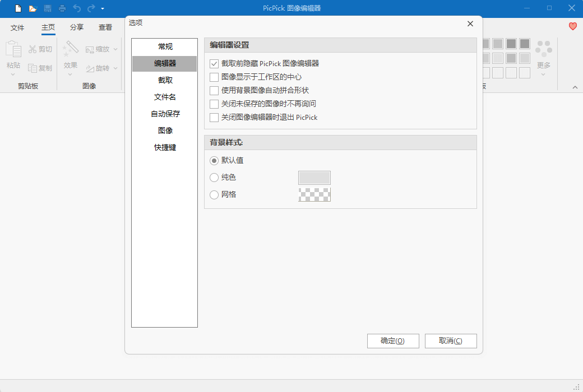Open the 文件 menu tab
This screenshot has height=392, width=583.
(x=17, y=27)
